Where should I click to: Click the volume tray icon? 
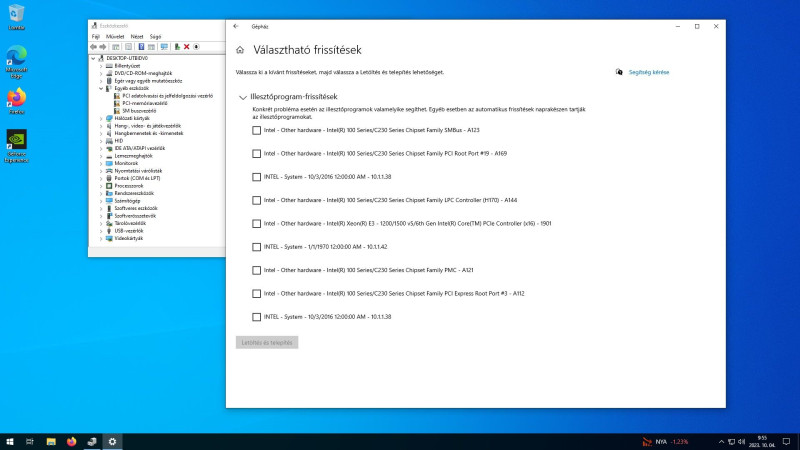[x=741, y=442]
